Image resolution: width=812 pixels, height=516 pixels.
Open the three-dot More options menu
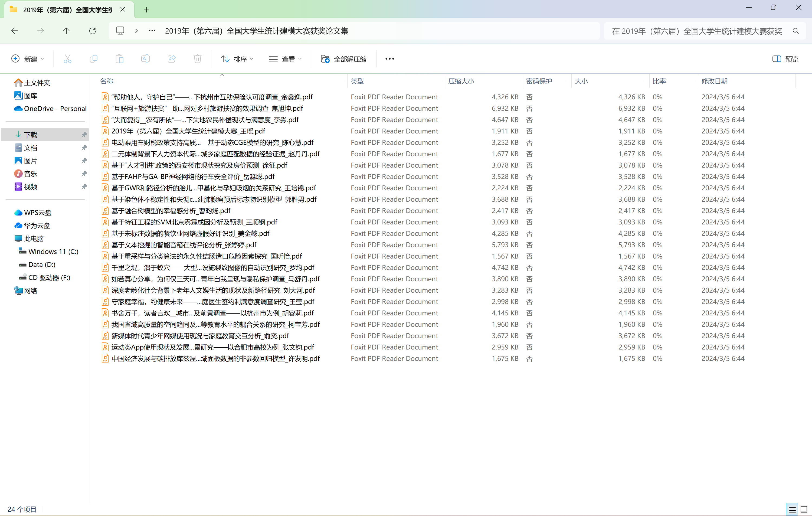click(x=389, y=59)
